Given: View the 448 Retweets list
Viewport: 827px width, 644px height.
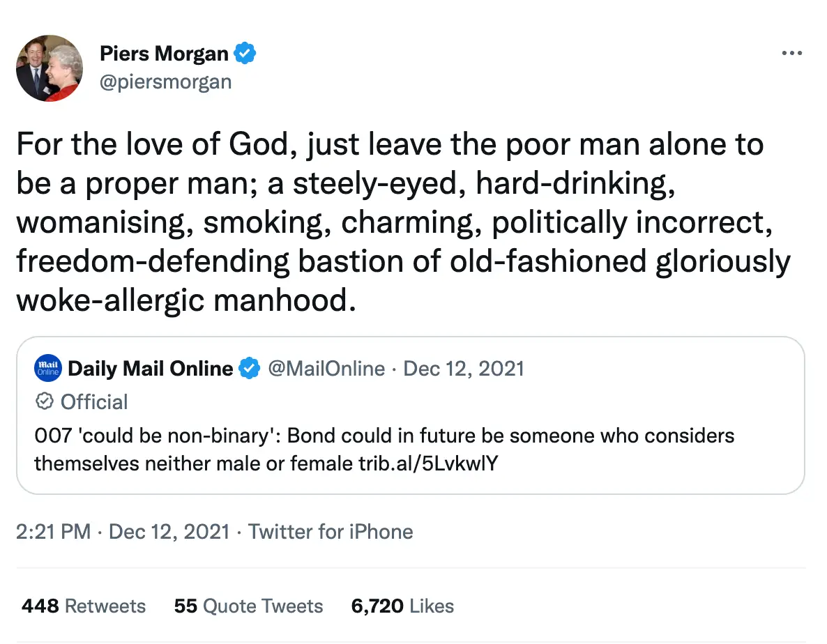Looking at the screenshot, I should [83, 606].
